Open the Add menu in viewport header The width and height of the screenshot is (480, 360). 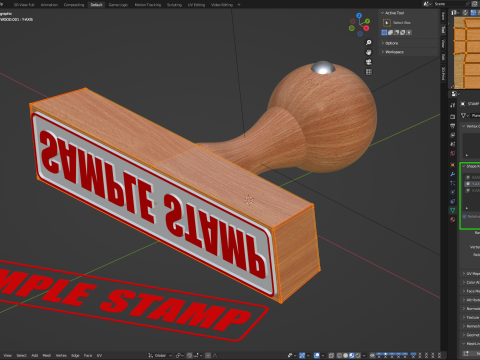(35, 355)
